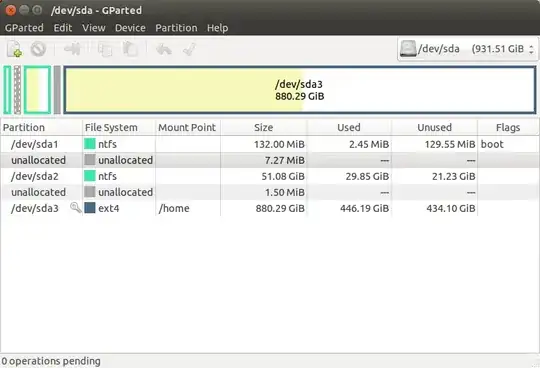Select the sda1 narrow block in disk map

pos(7,90)
